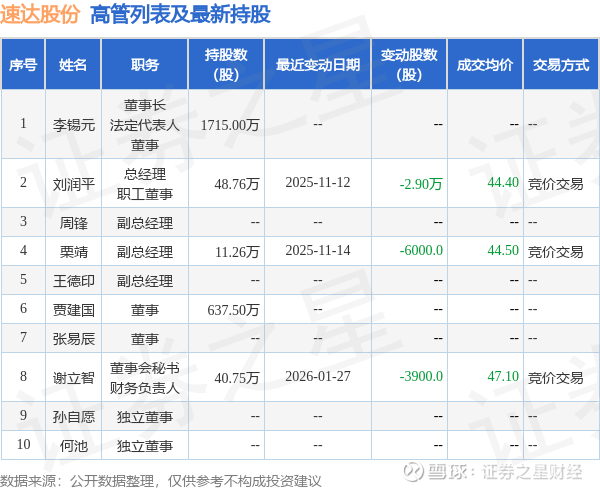
Task: Click 董事 in 张易辰's row
Action: click(145, 339)
